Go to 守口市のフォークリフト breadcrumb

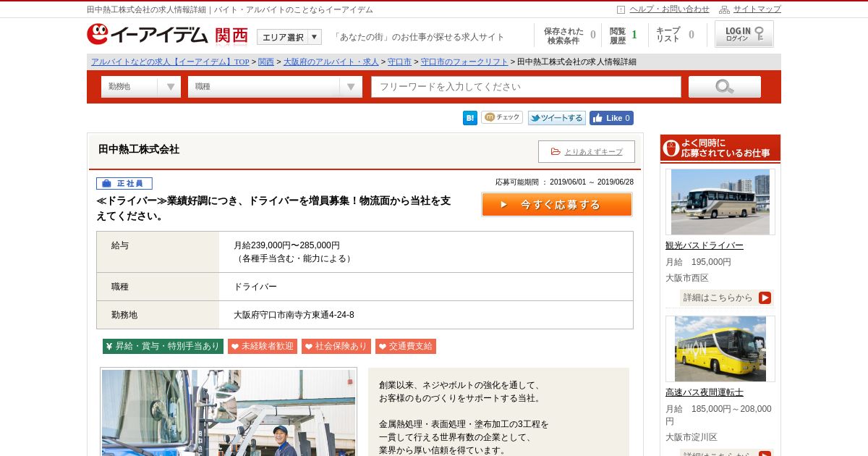pos(464,62)
